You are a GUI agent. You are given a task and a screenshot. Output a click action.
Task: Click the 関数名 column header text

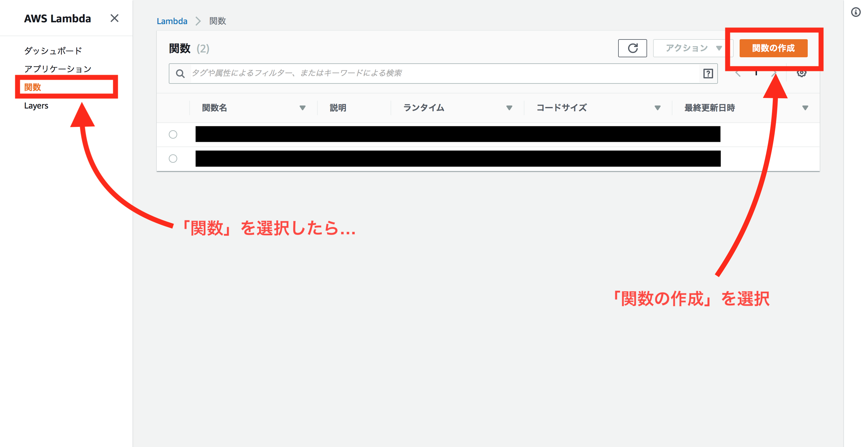(x=214, y=108)
